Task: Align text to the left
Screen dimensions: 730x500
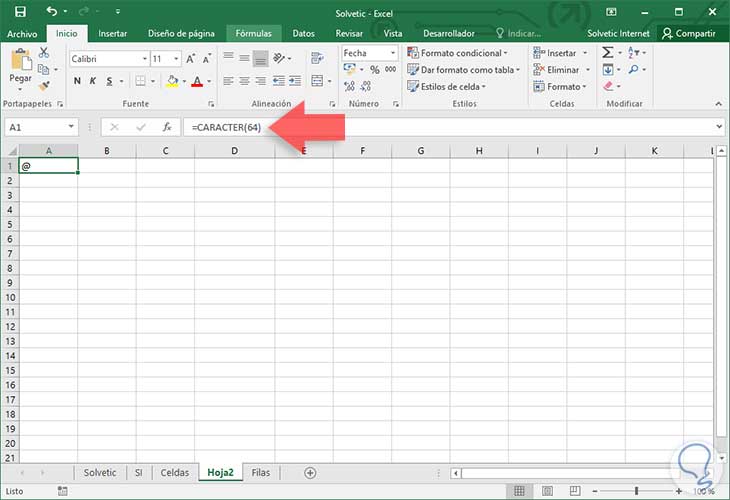Action: pos(228,81)
